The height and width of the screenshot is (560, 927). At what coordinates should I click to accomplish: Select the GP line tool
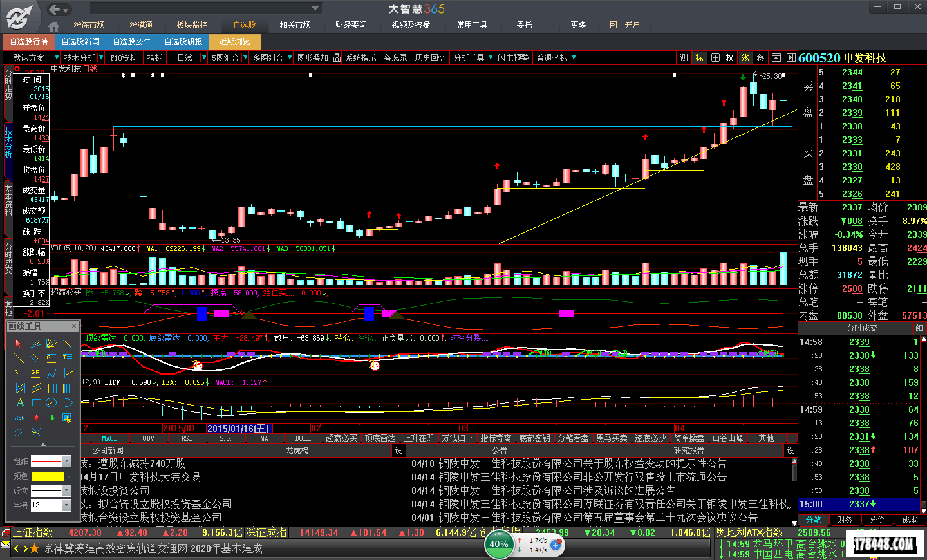point(35,373)
